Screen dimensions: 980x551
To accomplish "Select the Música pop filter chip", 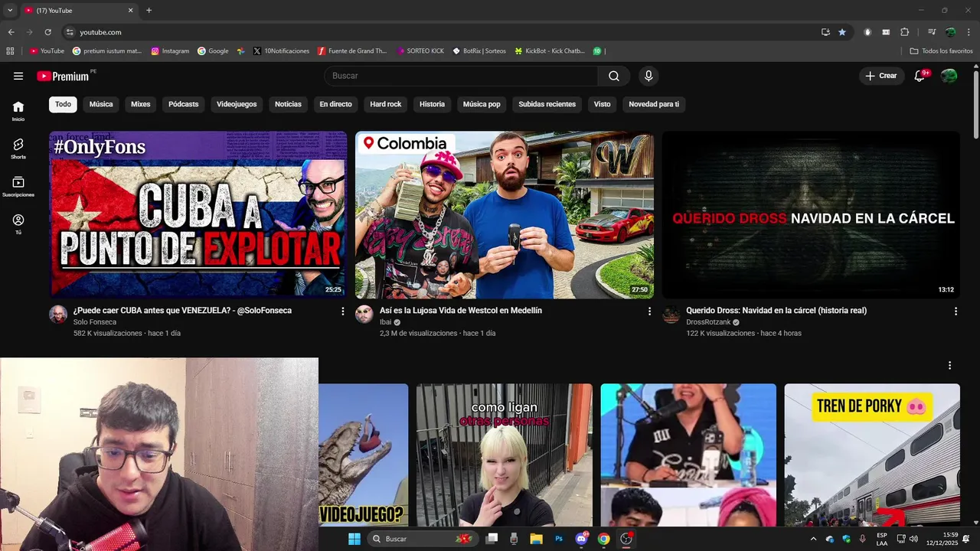I will pyautogui.click(x=482, y=104).
